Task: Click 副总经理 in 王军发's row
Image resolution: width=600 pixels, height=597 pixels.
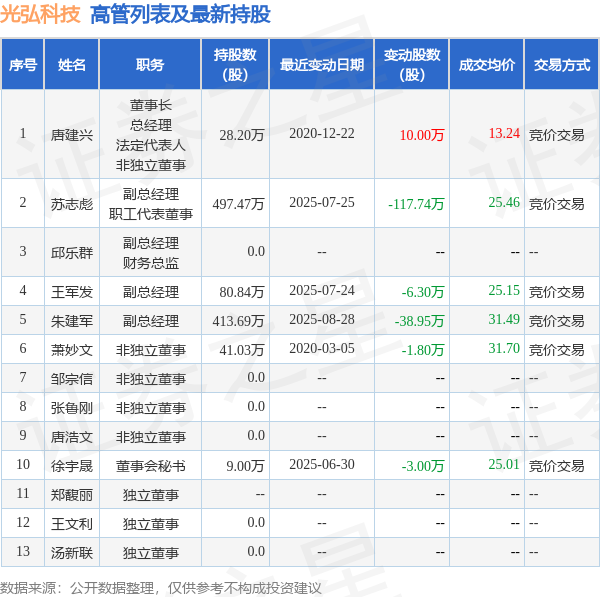Action: 150,292
